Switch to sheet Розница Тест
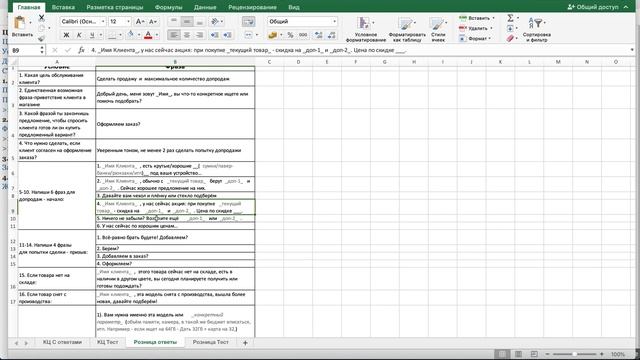Screen dimensions: 640x360 click(x=211, y=342)
